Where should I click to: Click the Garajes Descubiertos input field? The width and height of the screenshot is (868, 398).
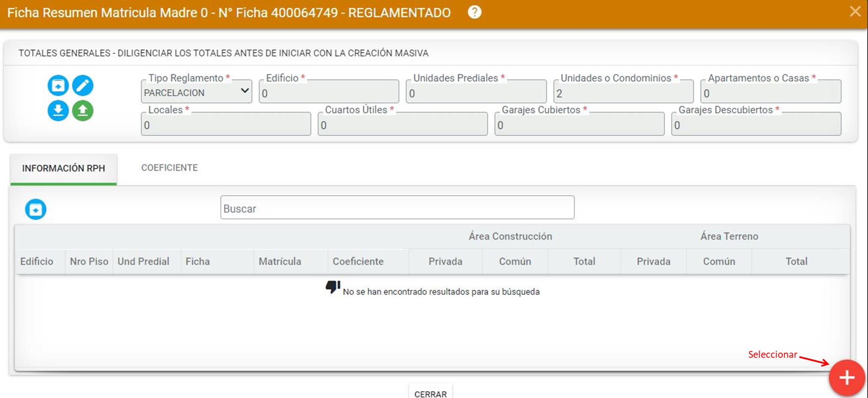point(756,125)
